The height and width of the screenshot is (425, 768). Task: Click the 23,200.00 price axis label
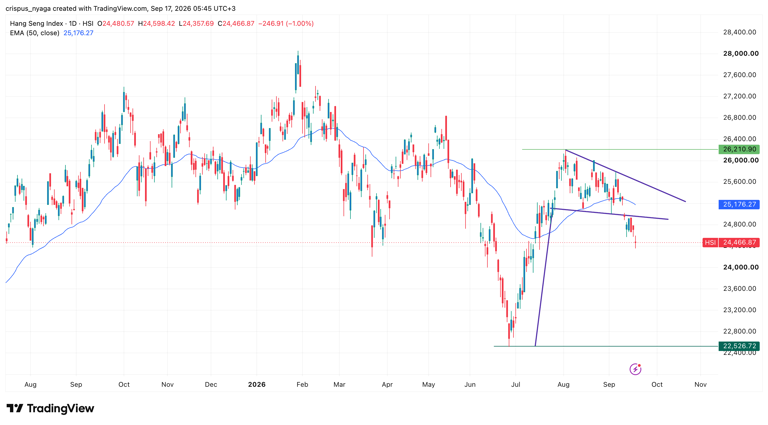[x=741, y=310]
